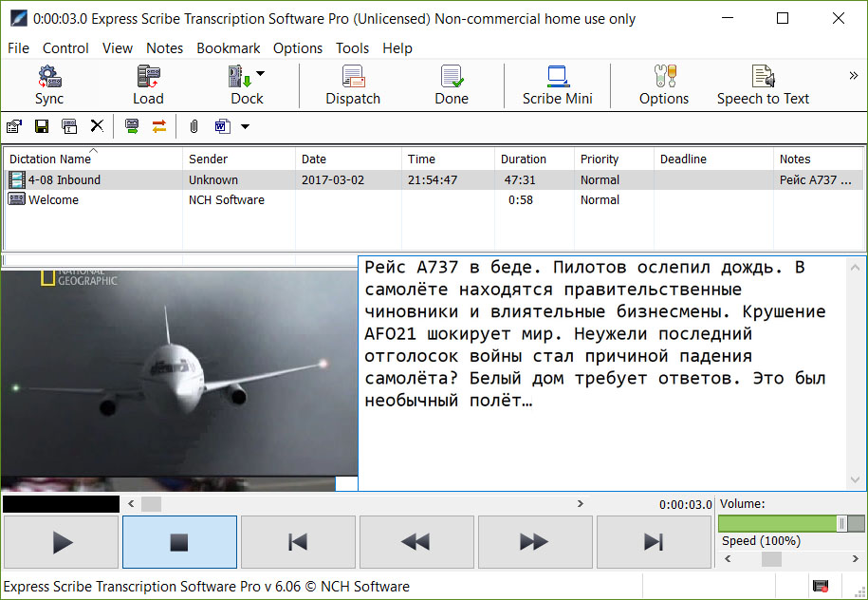868x600 pixels.
Task: Click the cassette with green arrow icon
Action: [132, 127]
